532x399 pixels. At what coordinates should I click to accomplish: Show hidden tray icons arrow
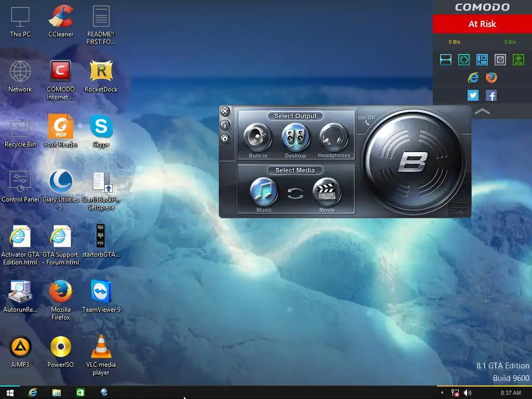click(442, 393)
